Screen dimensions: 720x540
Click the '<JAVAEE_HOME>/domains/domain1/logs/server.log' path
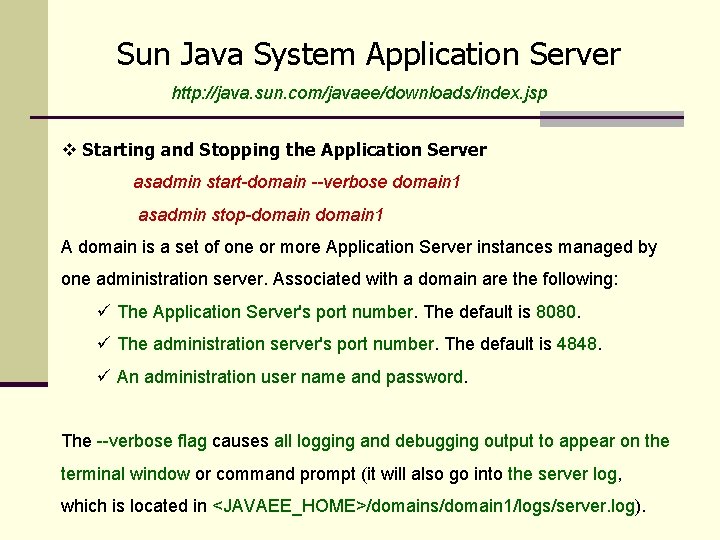pos(424,506)
